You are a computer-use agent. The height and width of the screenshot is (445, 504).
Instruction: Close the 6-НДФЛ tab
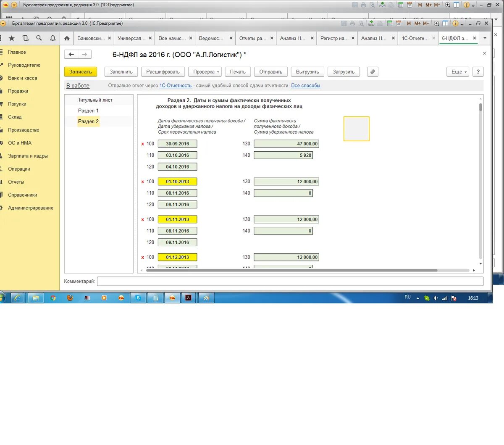pyautogui.click(x=475, y=38)
